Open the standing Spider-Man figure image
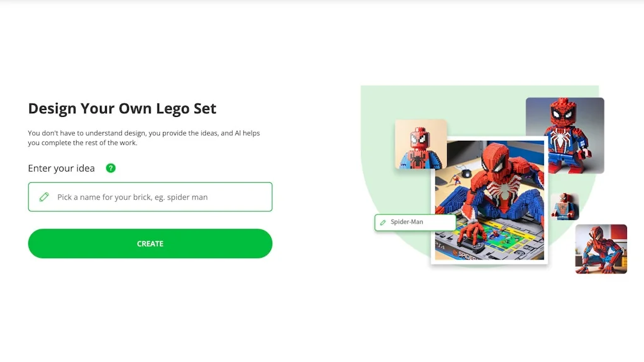Viewport: 644px width, 362px height. click(564, 134)
